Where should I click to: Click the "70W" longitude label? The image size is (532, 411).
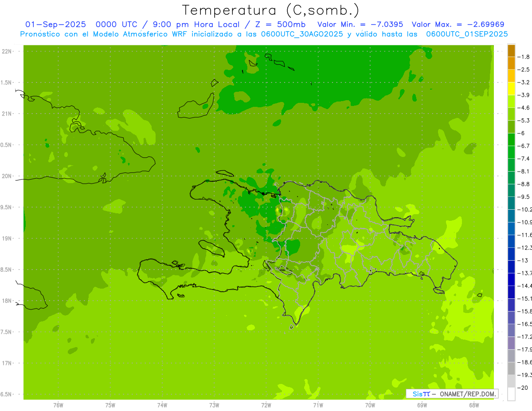[x=370, y=405]
